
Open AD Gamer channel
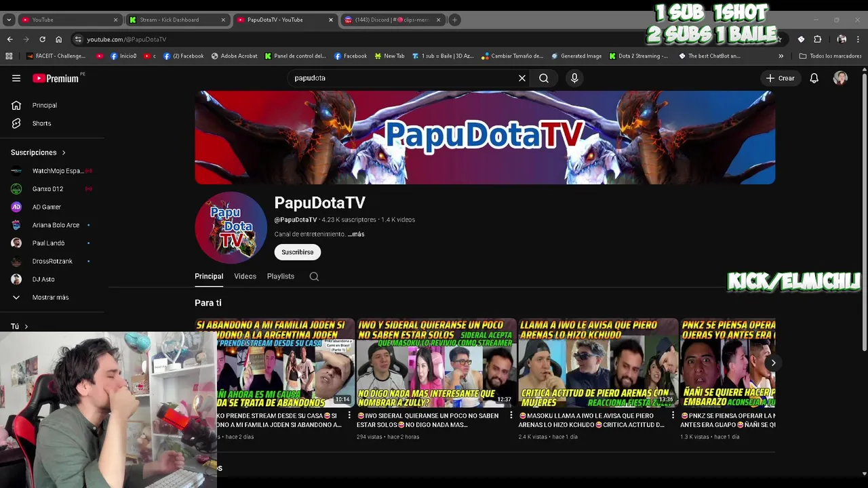coord(47,207)
